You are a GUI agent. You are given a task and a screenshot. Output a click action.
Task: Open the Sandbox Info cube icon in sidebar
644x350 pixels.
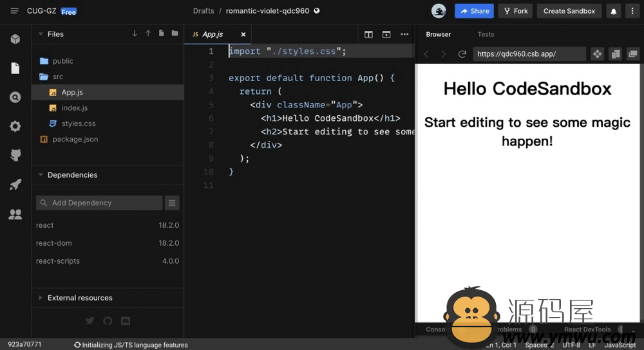pyautogui.click(x=15, y=39)
